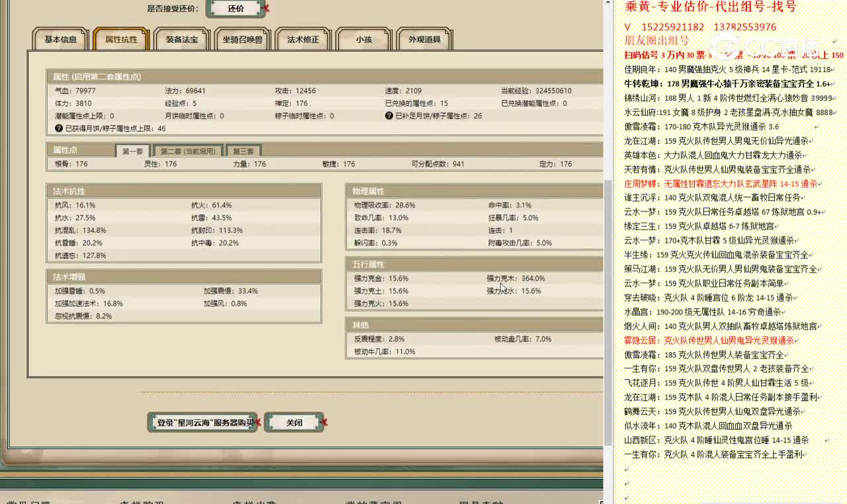This screenshot has height=504, width=847.
Task: Open the 坐骑召唤兽 tab
Action: click(242, 39)
